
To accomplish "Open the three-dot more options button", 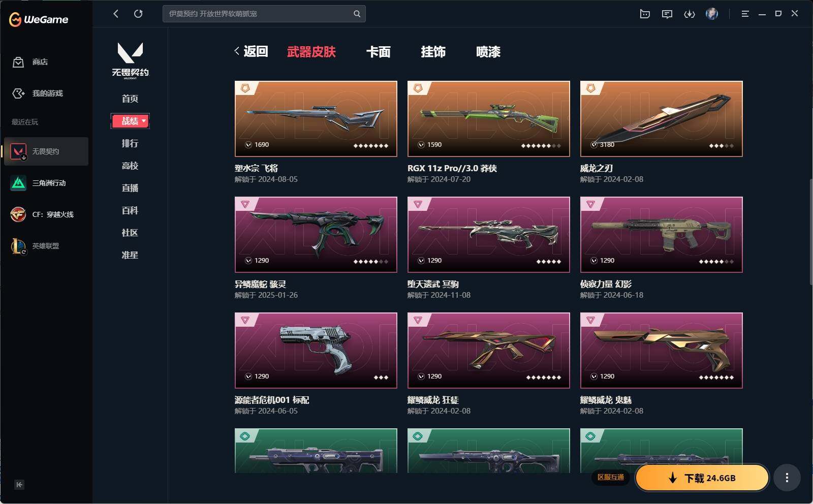I will point(787,478).
